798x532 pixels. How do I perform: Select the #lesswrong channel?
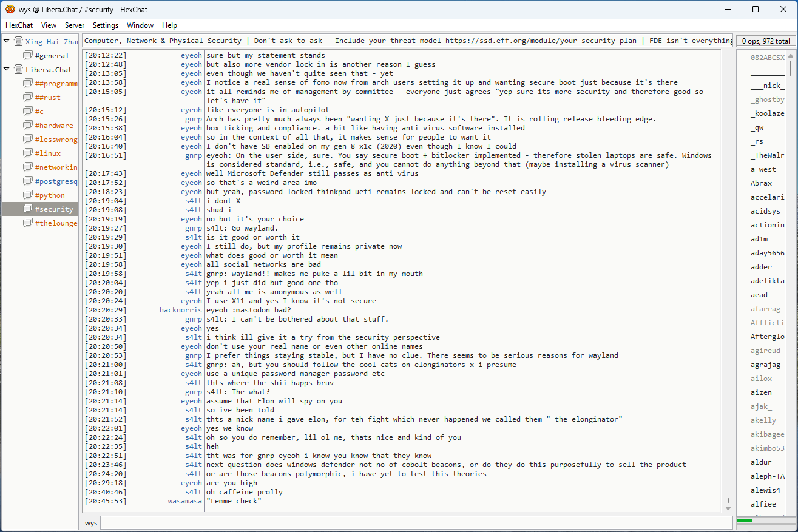(56, 139)
